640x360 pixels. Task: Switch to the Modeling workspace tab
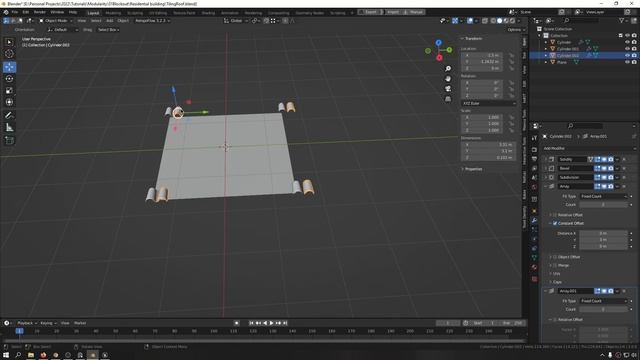coord(113,13)
